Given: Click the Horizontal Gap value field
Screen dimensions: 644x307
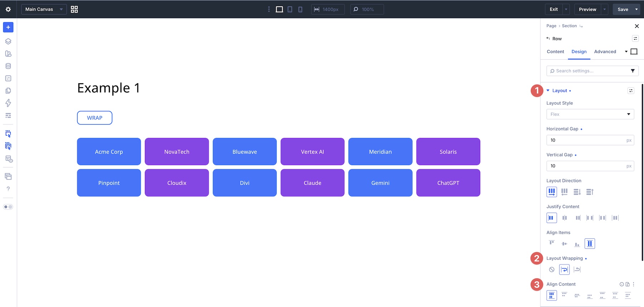Looking at the screenshot, I should click(x=590, y=140).
